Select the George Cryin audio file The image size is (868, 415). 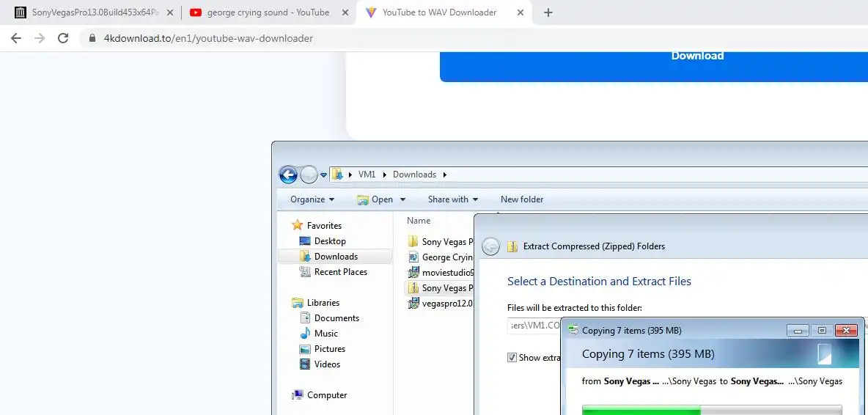(x=440, y=257)
